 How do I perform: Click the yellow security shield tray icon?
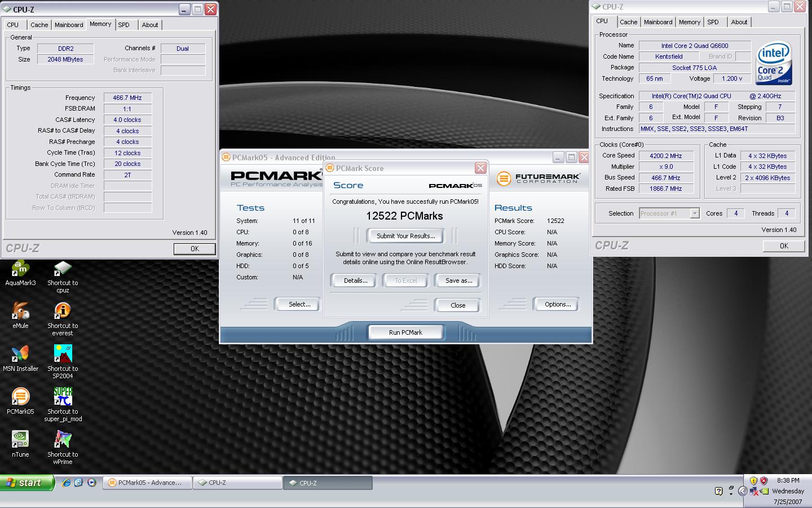[753, 481]
